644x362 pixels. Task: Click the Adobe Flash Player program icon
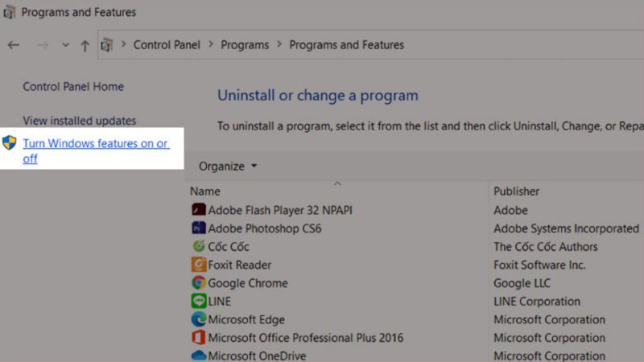click(x=198, y=210)
